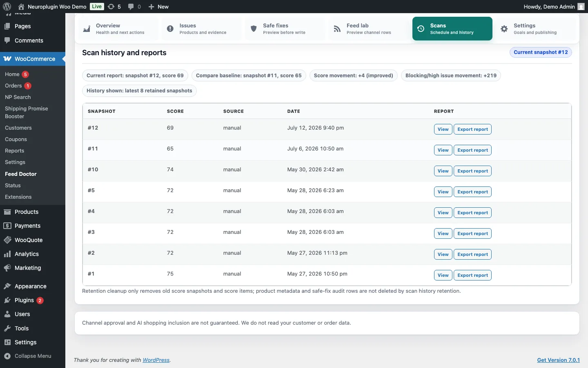The image size is (588, 368).
Task: Click the home icon for Neuroplugin Woo Demo
Action: pos(21,7)
